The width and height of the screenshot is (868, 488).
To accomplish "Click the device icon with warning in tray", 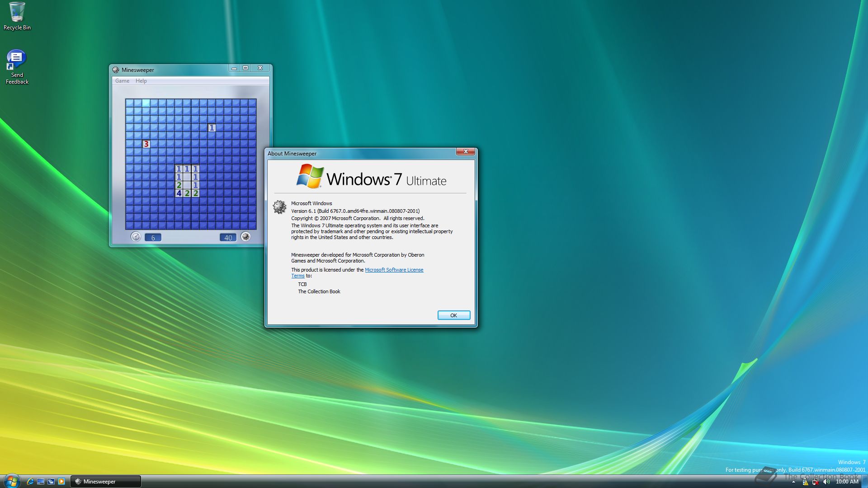I will tap(805, 482).
